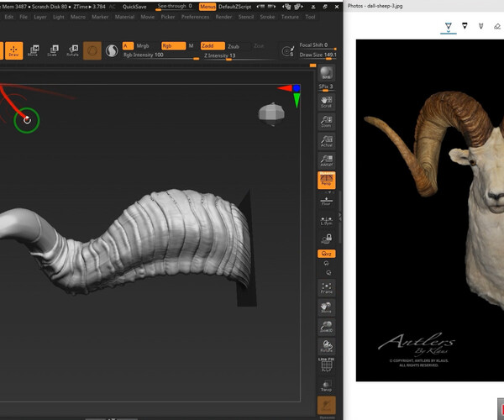Click the S-shaped sculptris pro icon
This screenshot has height=420, width=504.
point(112,50)
